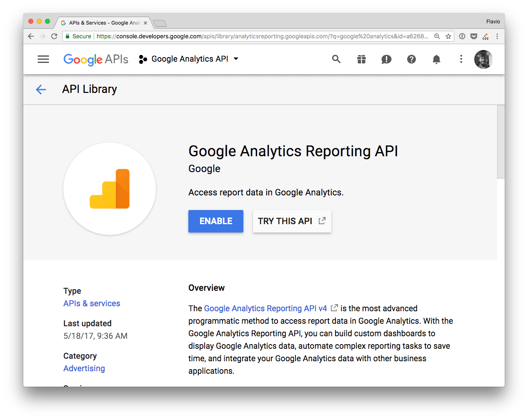The image size is (528, 420).
Task: Open the three-dot overflow menu
Action: click(461, 59)
